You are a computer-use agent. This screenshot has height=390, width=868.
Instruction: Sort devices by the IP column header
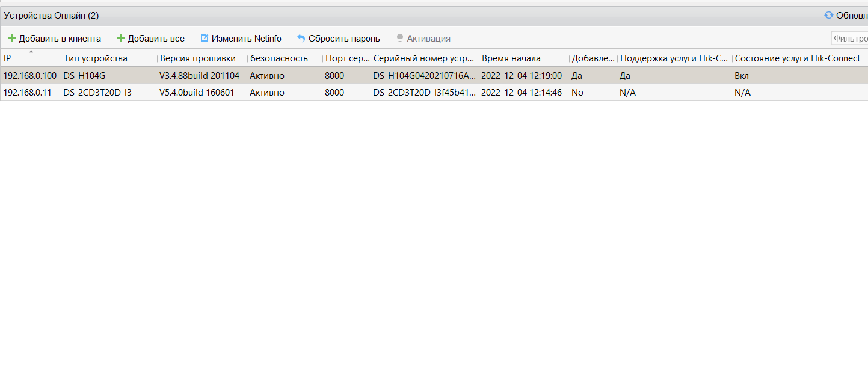coord(30,58)
